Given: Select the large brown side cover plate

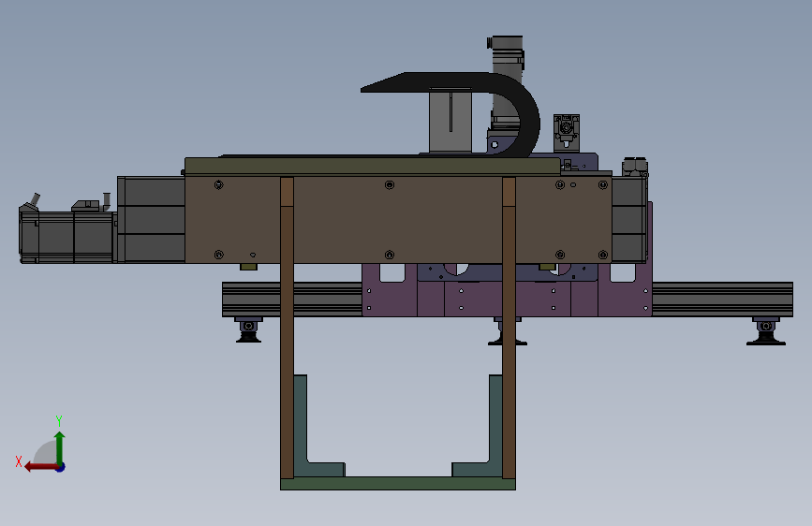Looking at the screenshot, I should [398, 220].
